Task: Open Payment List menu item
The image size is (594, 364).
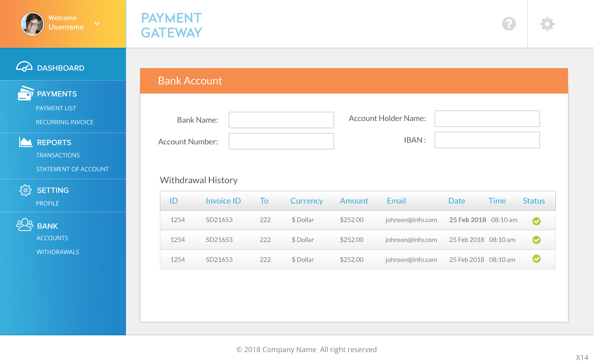Action: pos(56,108)
